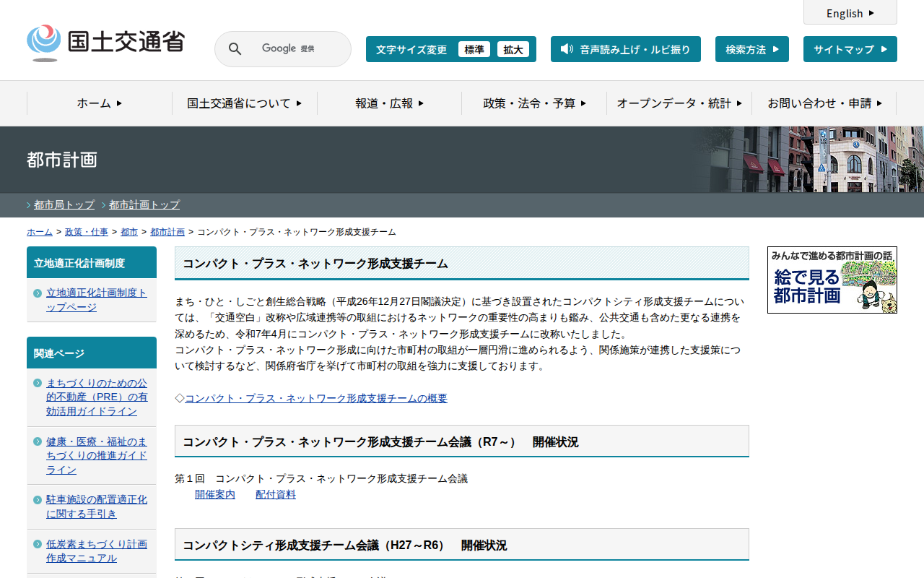Click bullet icon beside 低炭素まちづくり計画
This screenshot has height=578, width=924.
tap(38, 544)
